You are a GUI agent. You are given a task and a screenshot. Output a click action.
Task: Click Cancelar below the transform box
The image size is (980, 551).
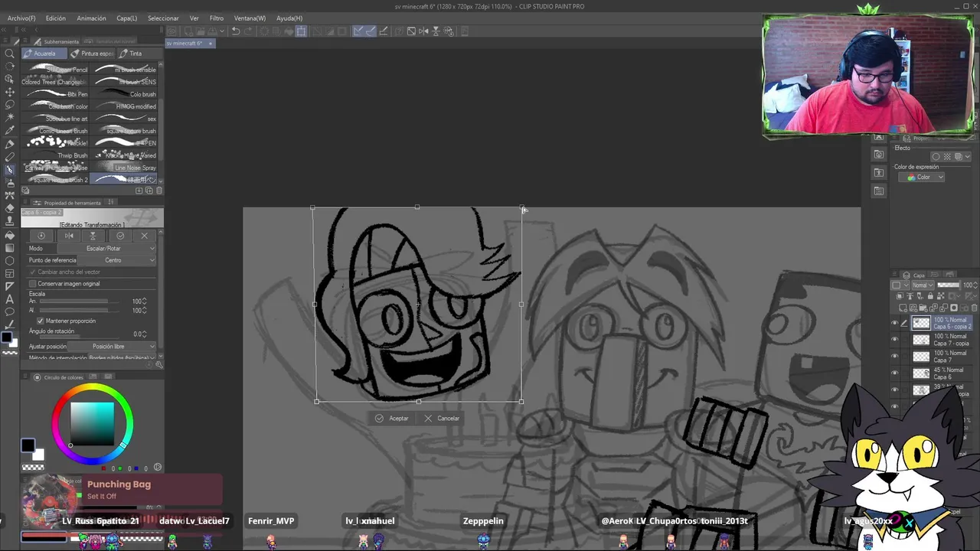(x=442, y=419)
